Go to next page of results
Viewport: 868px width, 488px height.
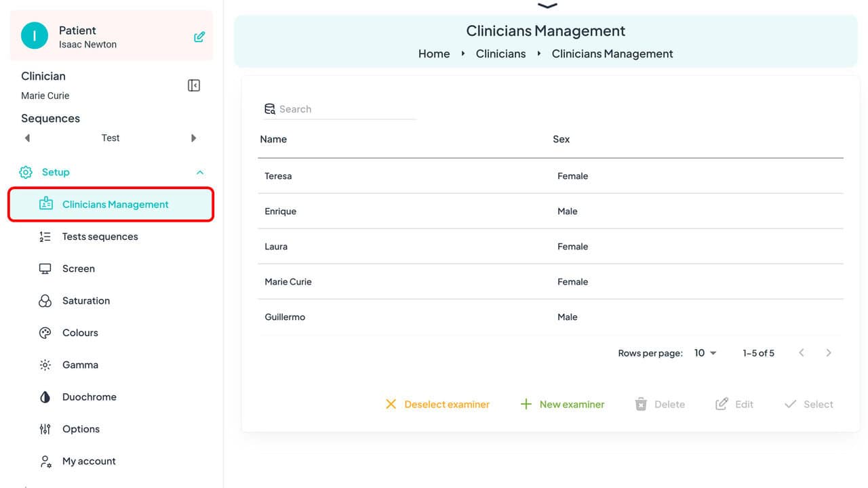click(829, 352)
